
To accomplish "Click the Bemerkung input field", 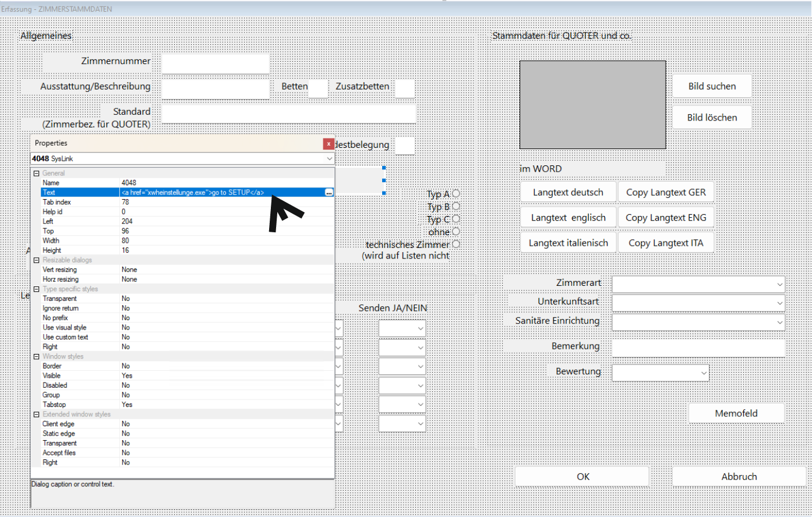I will pyautogui.click(x=698, y=348).
